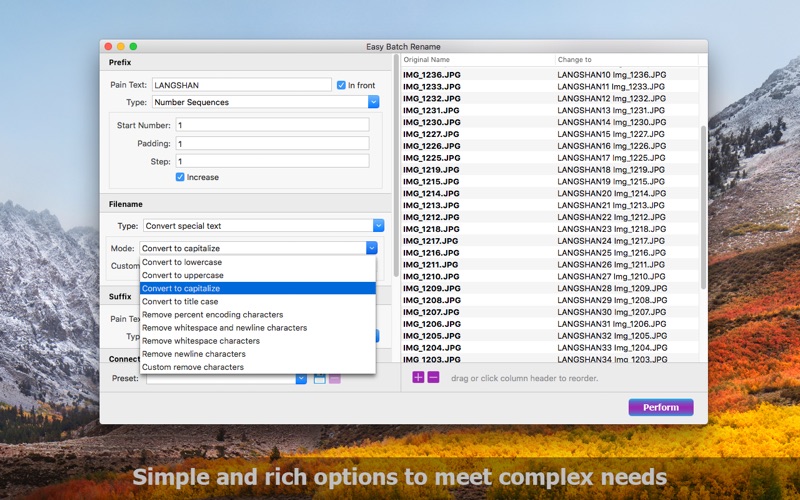
Task: Click the purple minus remove files icon
Action: pos(433,378)
